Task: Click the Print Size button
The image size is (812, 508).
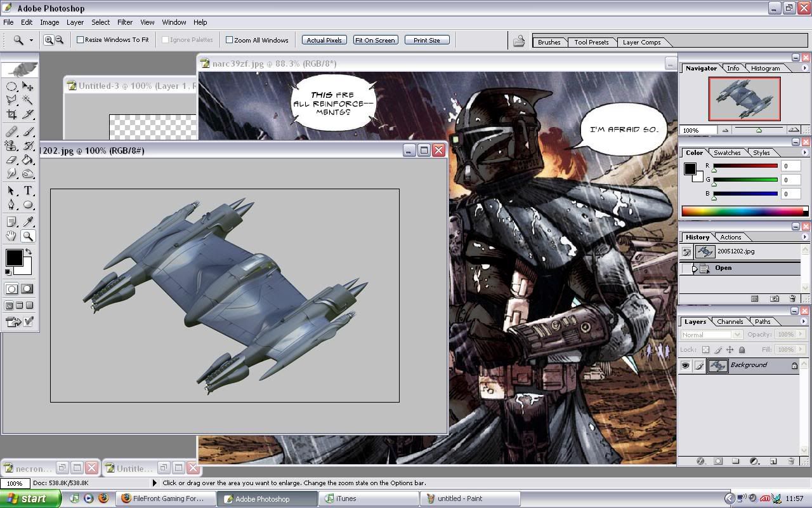Action: 426,40
